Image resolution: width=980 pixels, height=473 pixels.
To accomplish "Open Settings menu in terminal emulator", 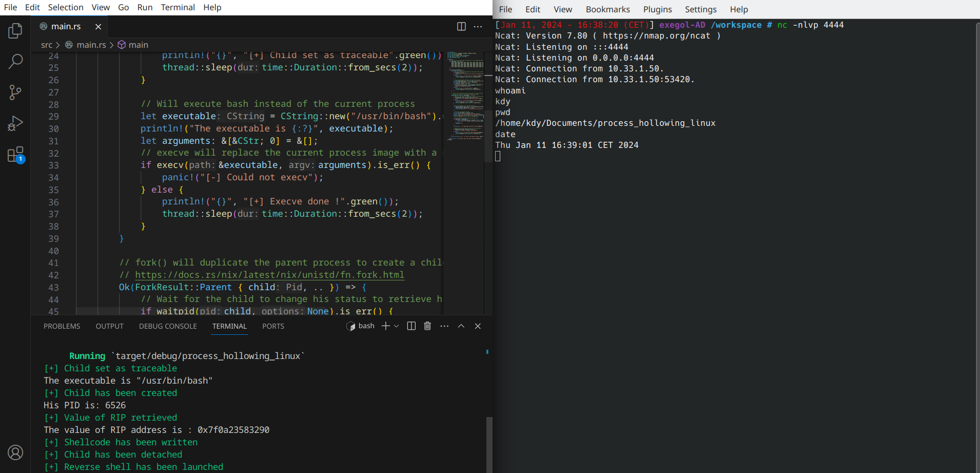I will 700,9.
